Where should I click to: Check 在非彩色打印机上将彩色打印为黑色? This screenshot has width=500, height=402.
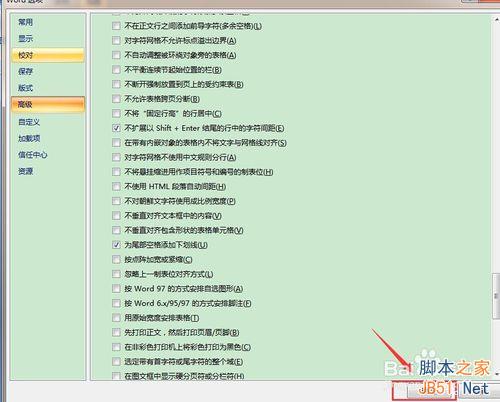coord(116,347)
